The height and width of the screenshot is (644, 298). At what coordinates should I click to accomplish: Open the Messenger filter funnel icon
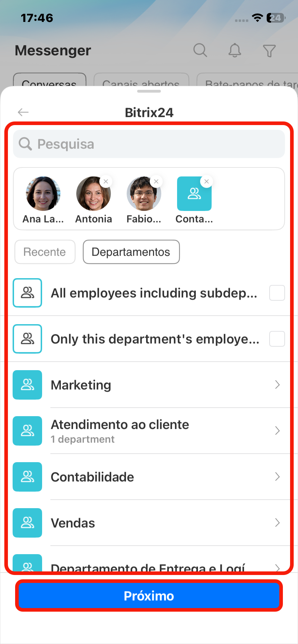point(269,51)
